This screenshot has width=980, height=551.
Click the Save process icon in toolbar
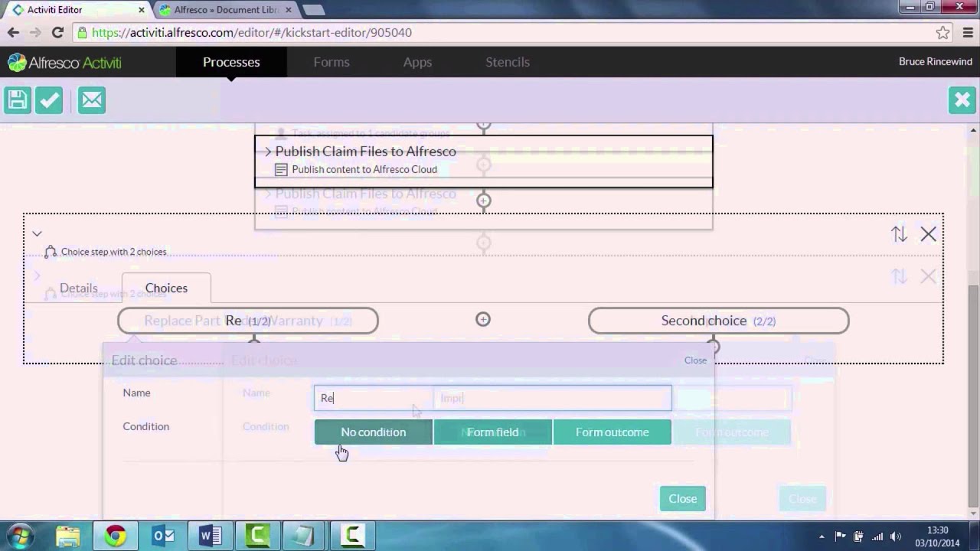click(x=18, y=100)
